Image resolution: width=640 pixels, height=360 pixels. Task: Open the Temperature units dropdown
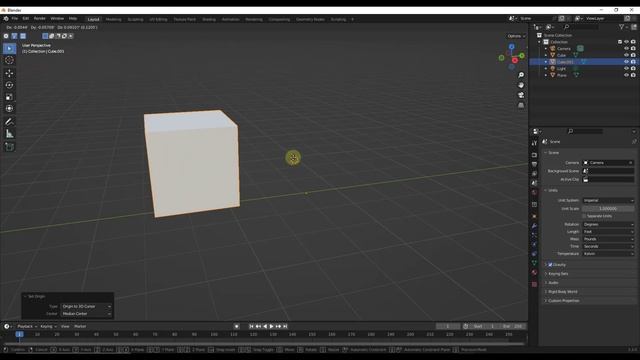point(608,254)
